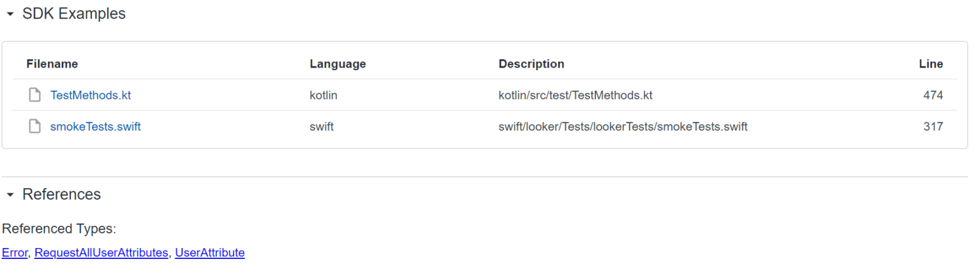
Task: Click the kotlin/src/test/TestMethods.kt description path
Action: point(575,95)
